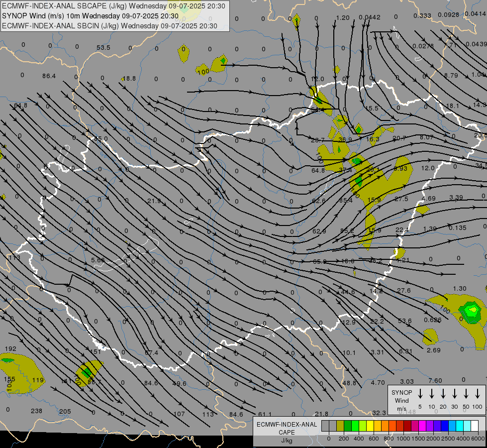Click the map value 238
The width and height of the screenshot is (487, 448).
pyautogui.click(x=36, y=411)
